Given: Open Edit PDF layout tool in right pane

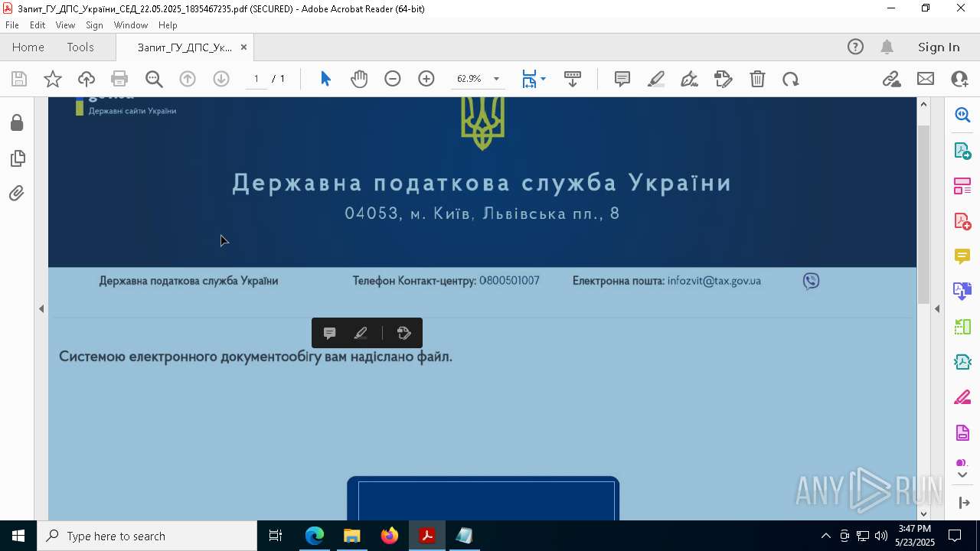Looking at the screenshot, I should pyautogui.click(x=962, y=186).
